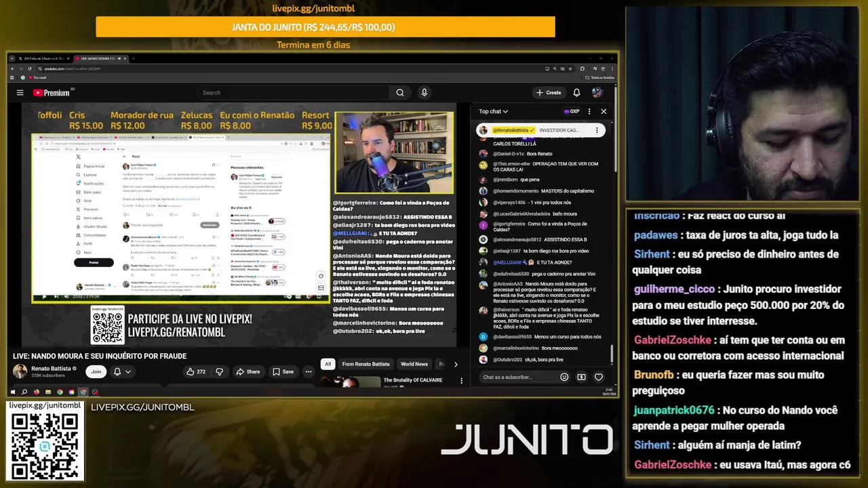Open Chrome from the Windows taskbar

click(60, 392)
